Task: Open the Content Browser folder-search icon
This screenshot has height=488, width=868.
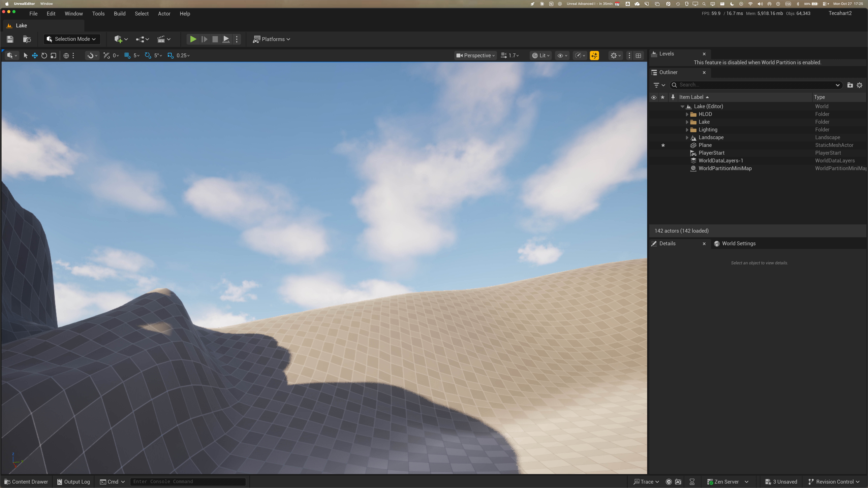Action: pos(27,39)
